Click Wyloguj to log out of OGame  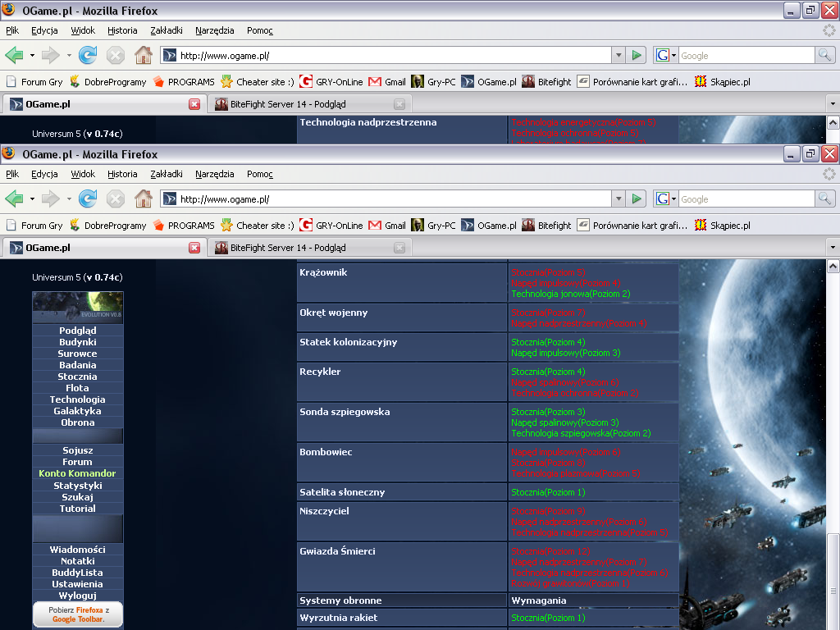point(78,596)
